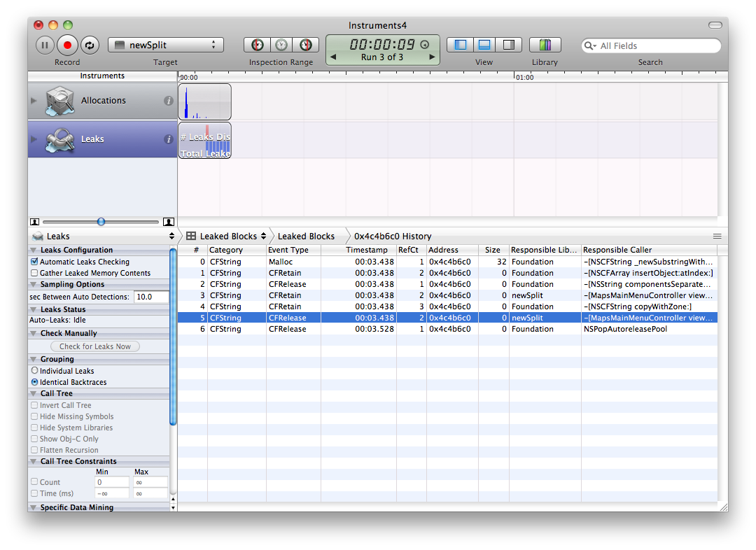Click the All Fields search box
The height and width of the screenshot is (550, 756).
click(x=651, y=45)
